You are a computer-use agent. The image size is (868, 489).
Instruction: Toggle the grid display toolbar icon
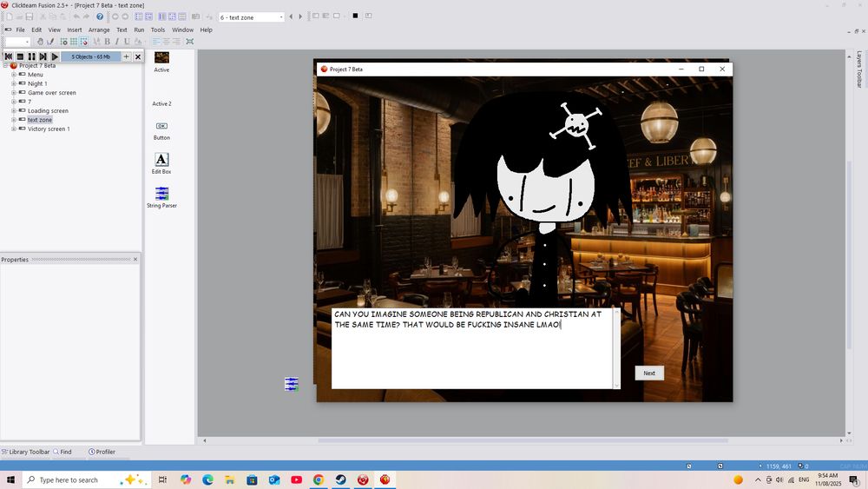coord(74,42)
